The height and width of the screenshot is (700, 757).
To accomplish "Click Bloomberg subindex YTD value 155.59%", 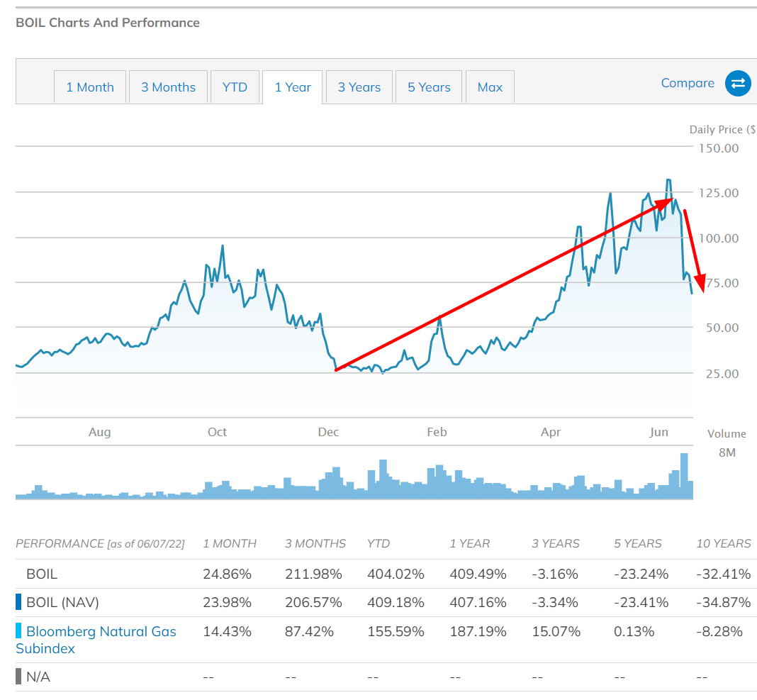I will click(396, 631).
